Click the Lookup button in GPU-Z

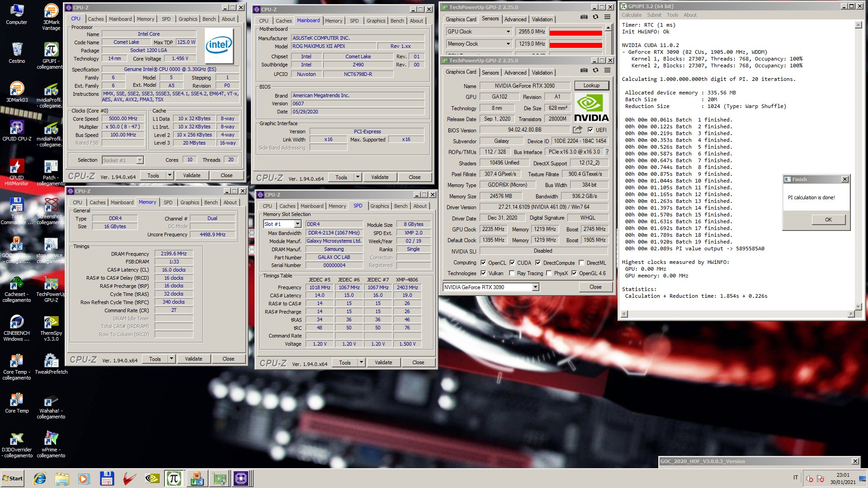[x=591, y=85]
